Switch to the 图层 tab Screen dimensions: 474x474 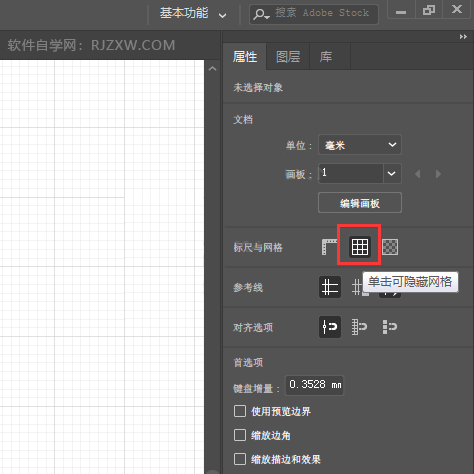[x=288, y=57]
